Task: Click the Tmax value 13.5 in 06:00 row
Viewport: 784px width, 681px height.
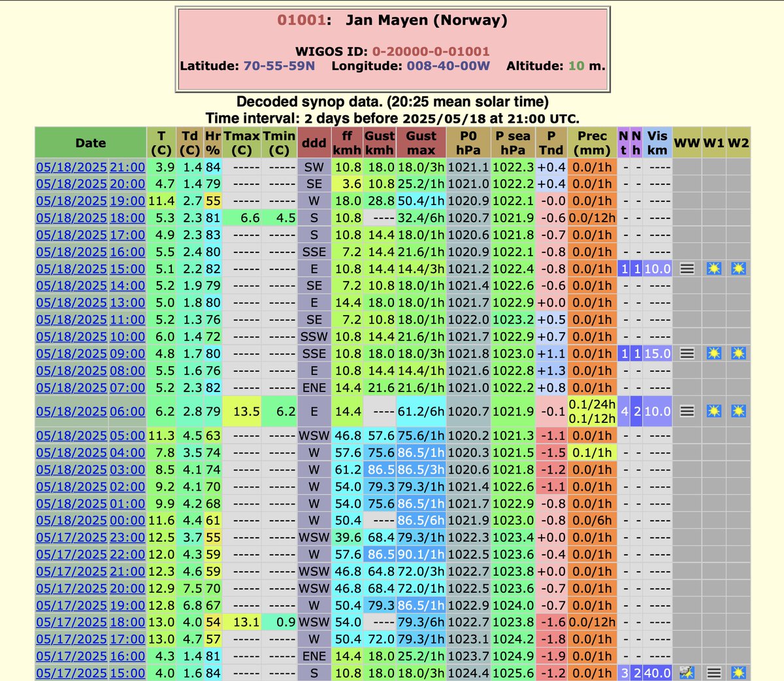Action: click(x=242, y=412)
